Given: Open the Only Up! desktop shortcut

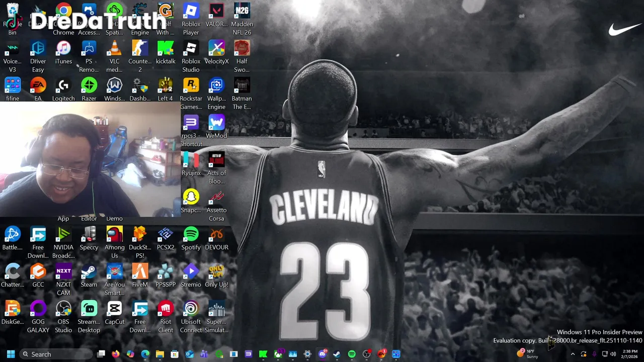Looking at the screenshot, I should click(216, 276).
